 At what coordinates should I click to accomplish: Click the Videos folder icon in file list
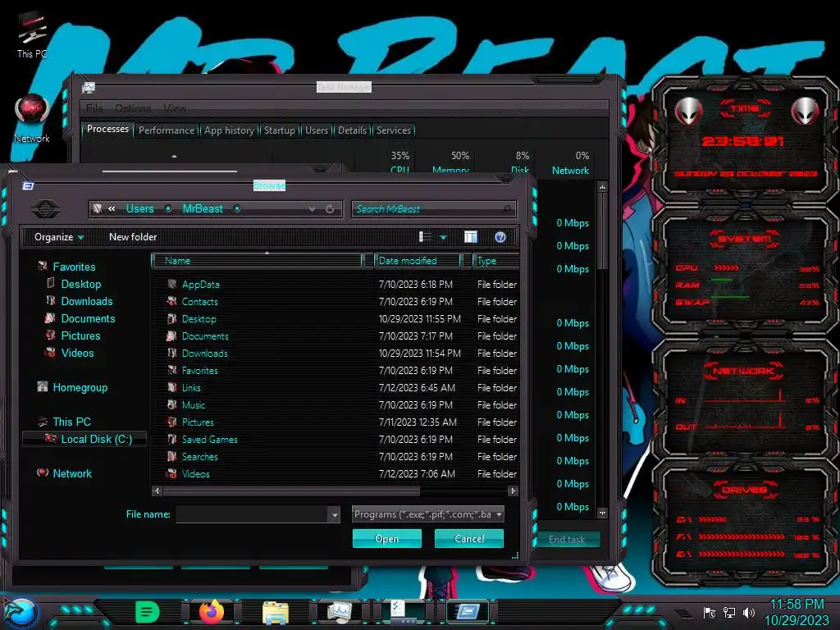(x=172, y=473)
